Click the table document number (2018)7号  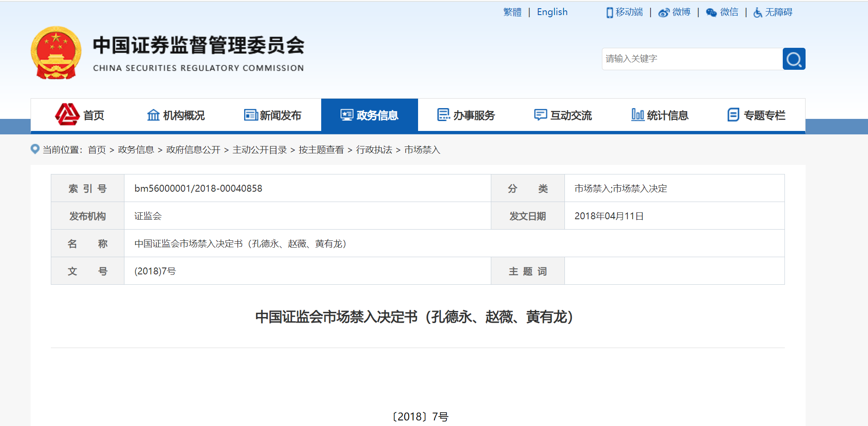click(x=155, y=271)
